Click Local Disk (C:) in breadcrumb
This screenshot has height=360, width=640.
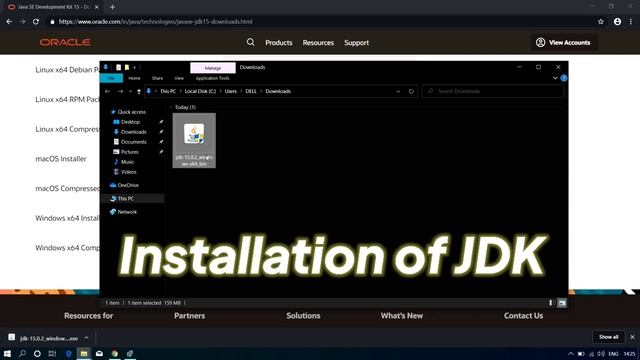click(200, 91)
